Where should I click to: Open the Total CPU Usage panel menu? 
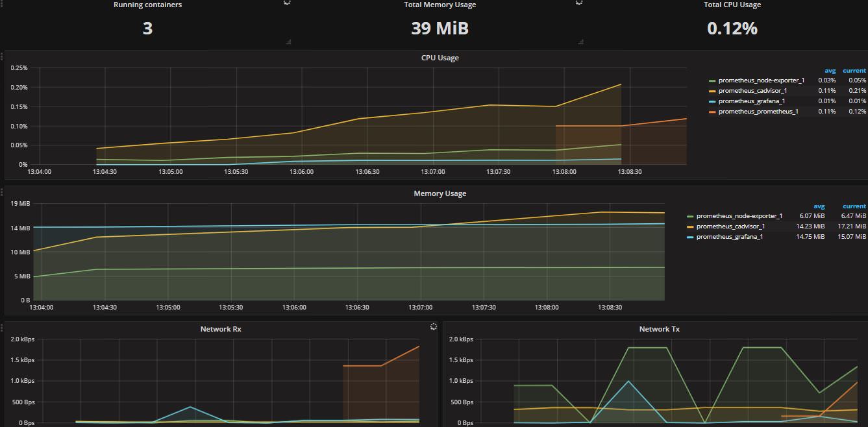click(x=732, y=5)
